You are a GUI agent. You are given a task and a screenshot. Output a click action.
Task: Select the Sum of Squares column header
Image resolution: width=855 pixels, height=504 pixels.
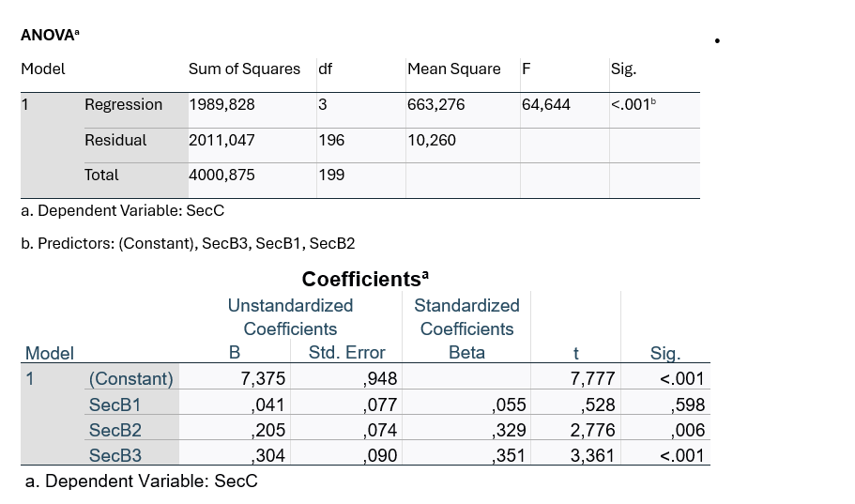(x=244, y=69)
